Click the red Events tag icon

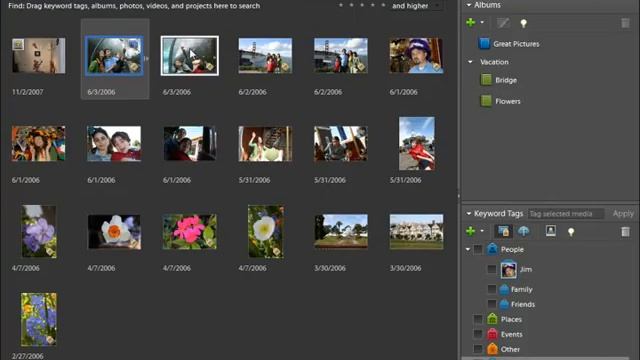[x=492, y=333]
